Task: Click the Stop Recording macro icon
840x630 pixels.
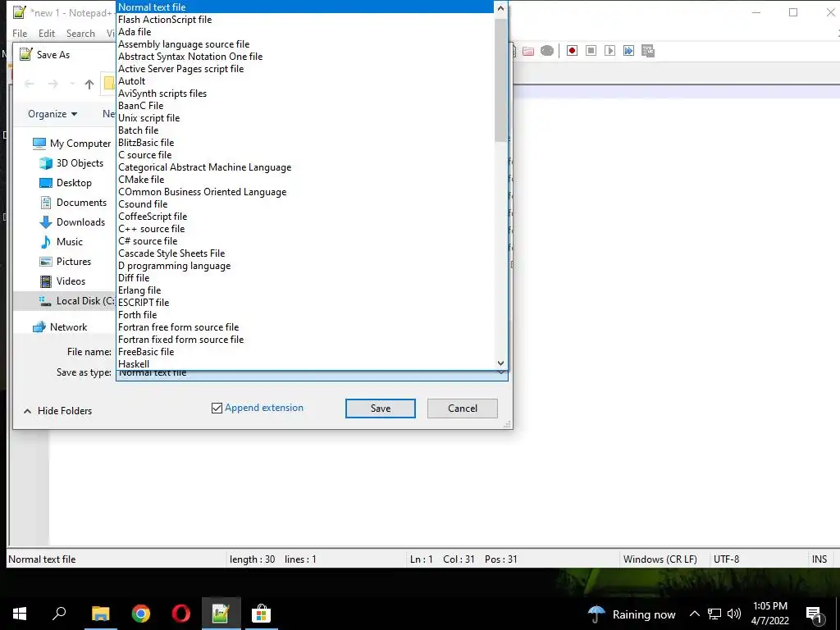Action: [x=591, y=51]
